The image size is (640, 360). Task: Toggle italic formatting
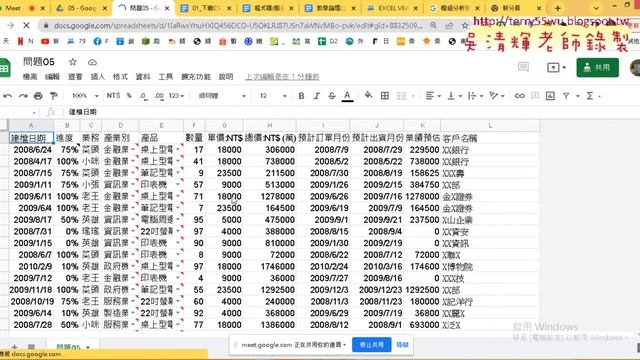coord(316,96)
